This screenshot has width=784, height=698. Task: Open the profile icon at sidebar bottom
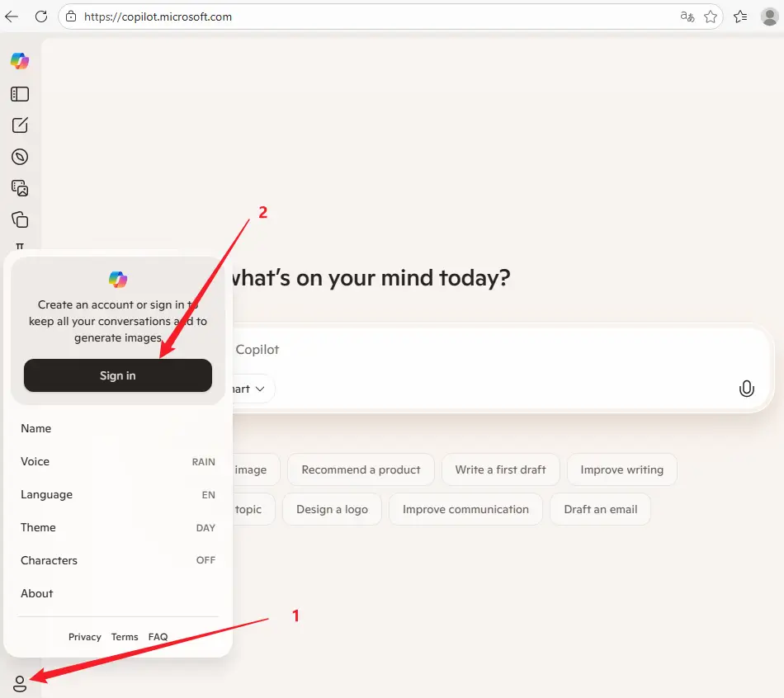tap(20, 683)
